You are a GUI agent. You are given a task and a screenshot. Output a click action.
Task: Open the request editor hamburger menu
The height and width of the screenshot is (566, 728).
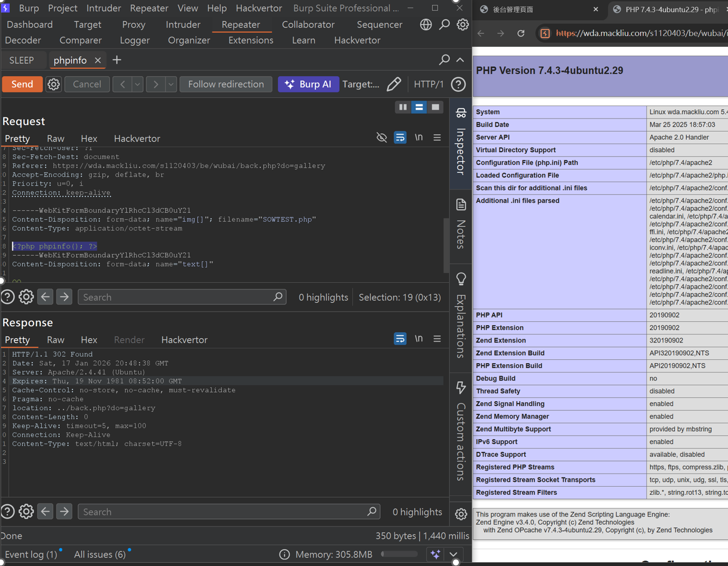pyautogui.click(x=437, y=138)
